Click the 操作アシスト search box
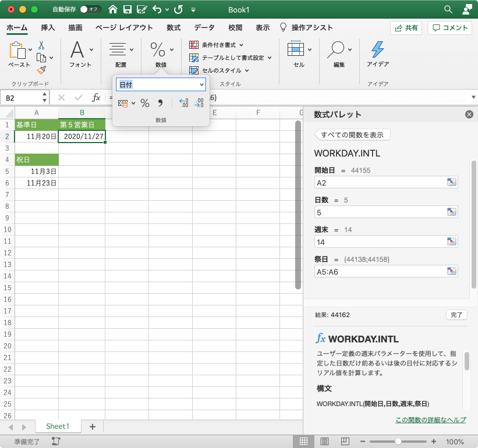The height and width of the screenshot is (448, 478). tap(306, 28)
